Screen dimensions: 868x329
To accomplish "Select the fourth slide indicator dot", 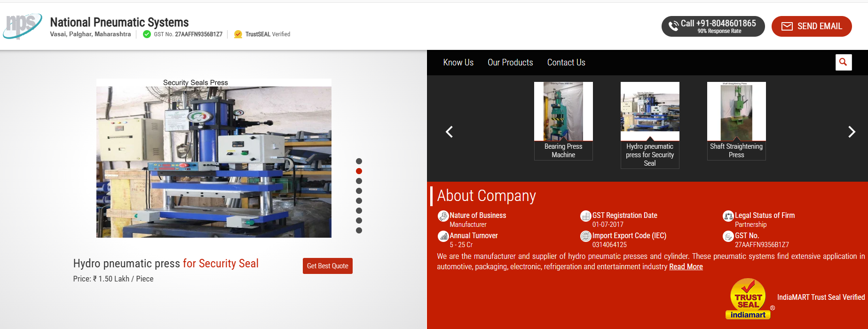I will tap(359, 191).
